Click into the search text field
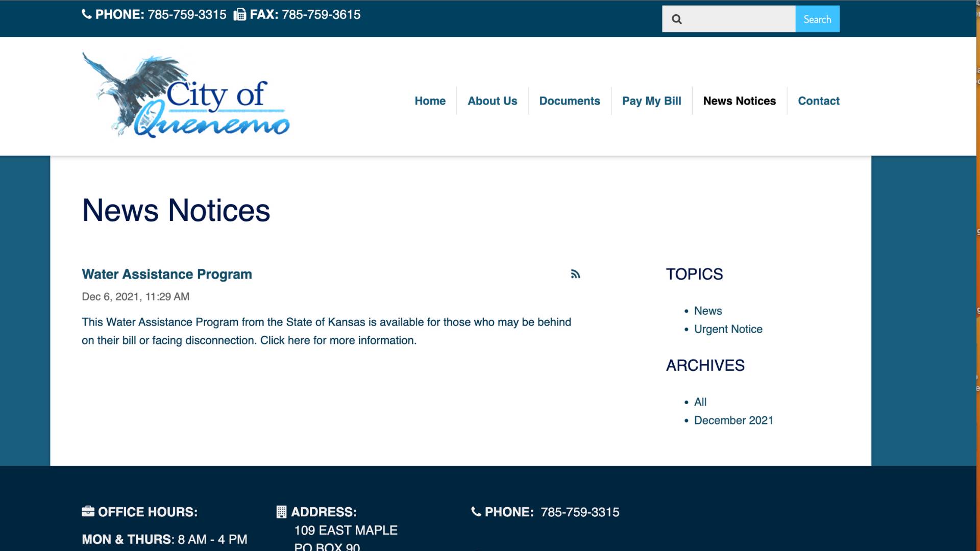This screenshot has width=980, height=551. 740,19
